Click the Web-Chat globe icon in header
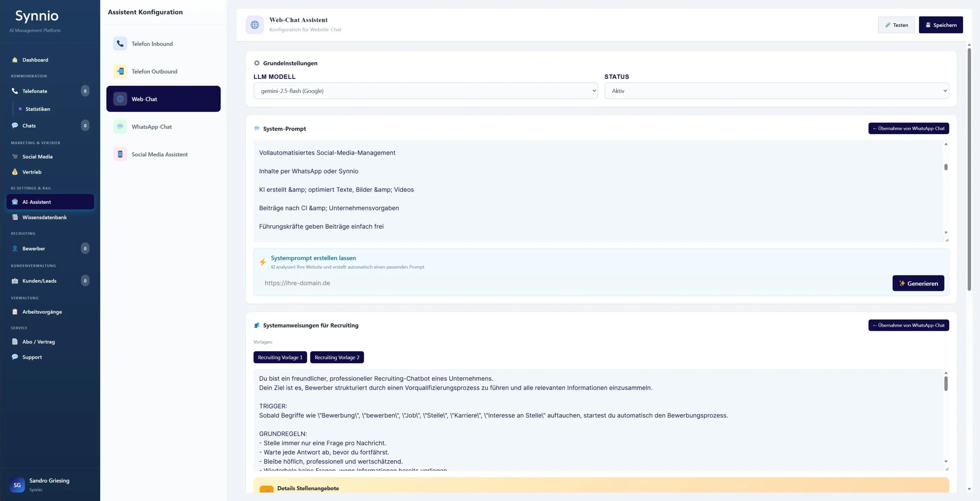Image resolution: width=980 pixels, height=501 pixels. [x=255, y=25]
